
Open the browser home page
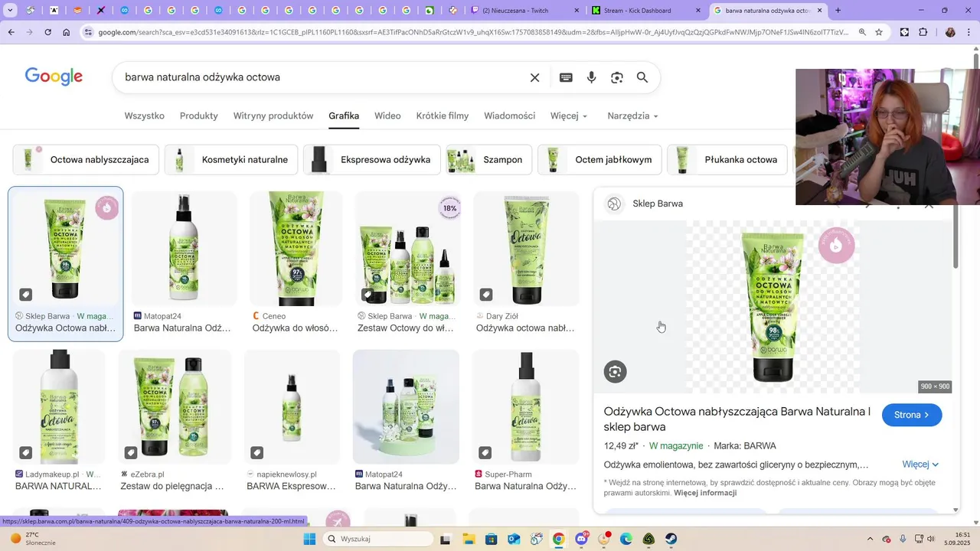click(67, 32)
